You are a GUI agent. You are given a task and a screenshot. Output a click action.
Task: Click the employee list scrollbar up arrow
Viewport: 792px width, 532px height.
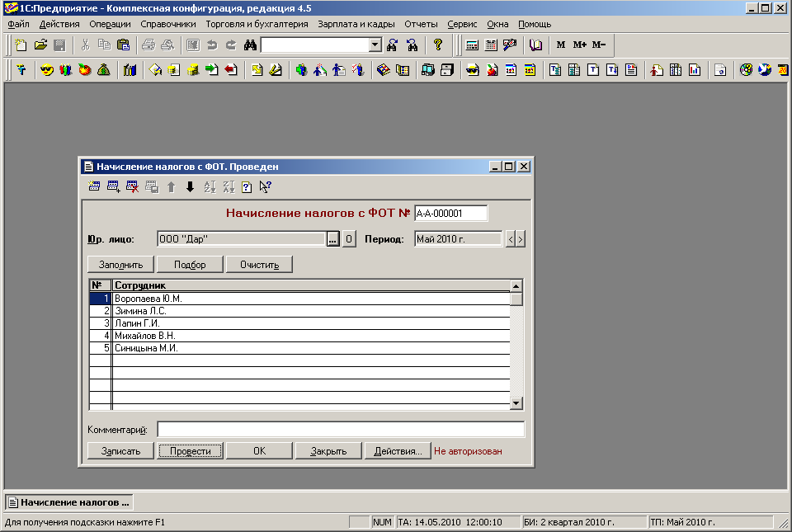click(516, 286)
